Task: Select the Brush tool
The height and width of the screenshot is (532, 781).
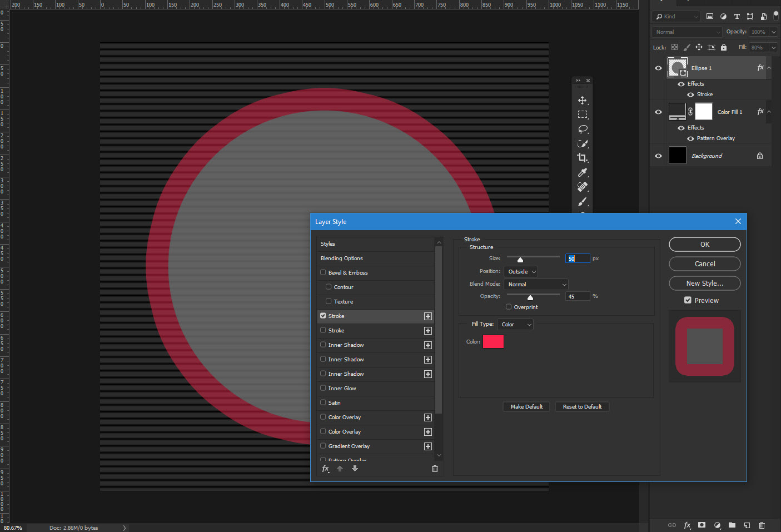Action: click(583, 201)
